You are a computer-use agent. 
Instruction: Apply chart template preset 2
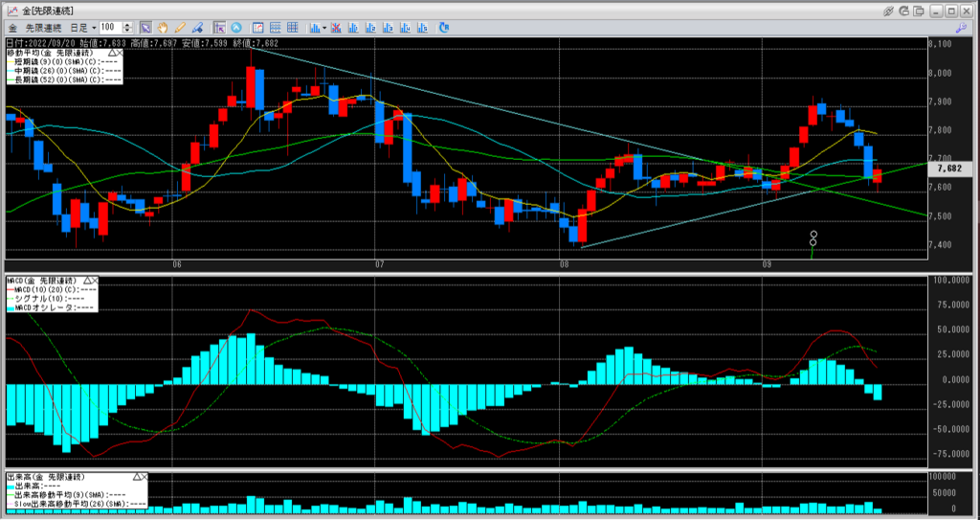(x=370, y=28)
